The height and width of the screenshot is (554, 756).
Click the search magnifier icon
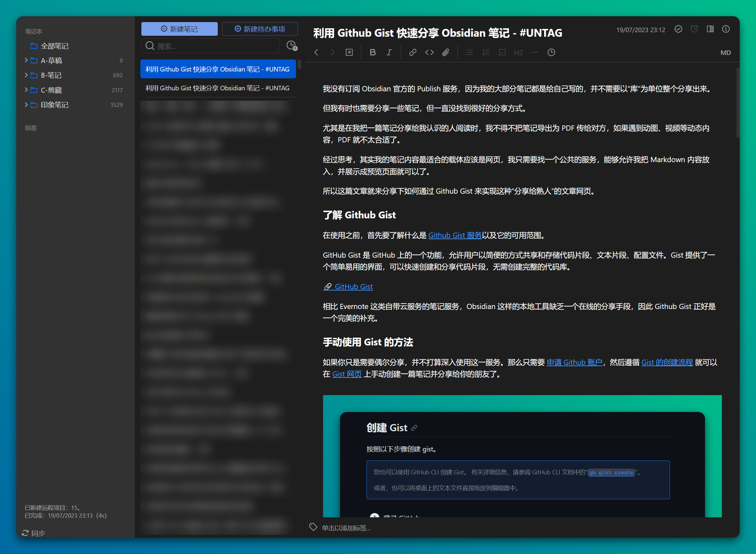pyautogui.click(x=150, y=46)
